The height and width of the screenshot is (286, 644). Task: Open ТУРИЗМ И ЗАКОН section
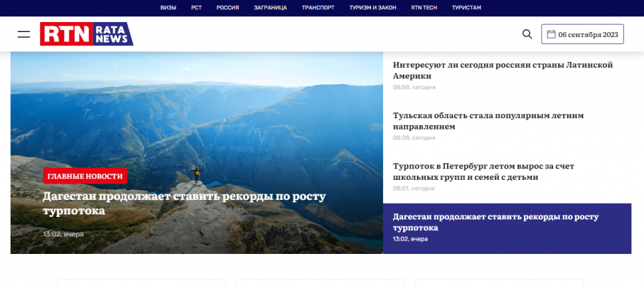coord(373,8)
